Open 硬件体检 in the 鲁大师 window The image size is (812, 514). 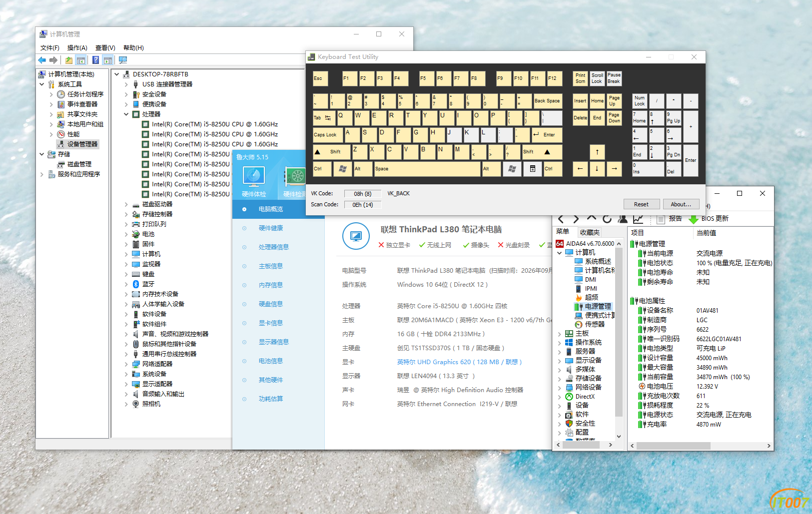point(254,182)
